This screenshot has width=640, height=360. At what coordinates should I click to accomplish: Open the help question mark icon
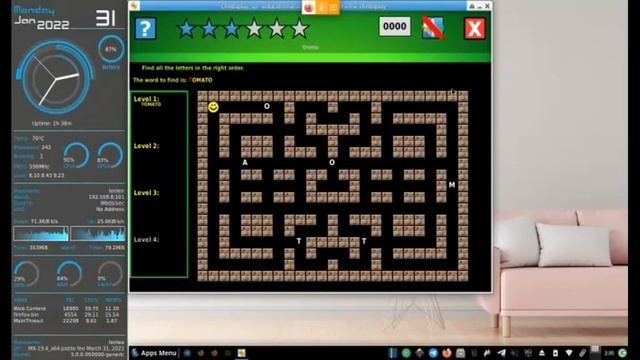[145, 28]
